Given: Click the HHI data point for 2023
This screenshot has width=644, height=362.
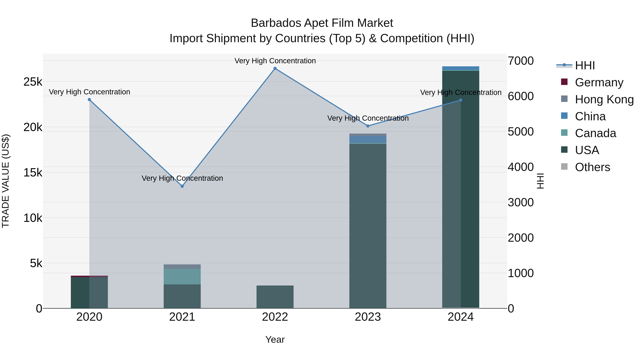Looking at the screenshot, I should 368,126.
